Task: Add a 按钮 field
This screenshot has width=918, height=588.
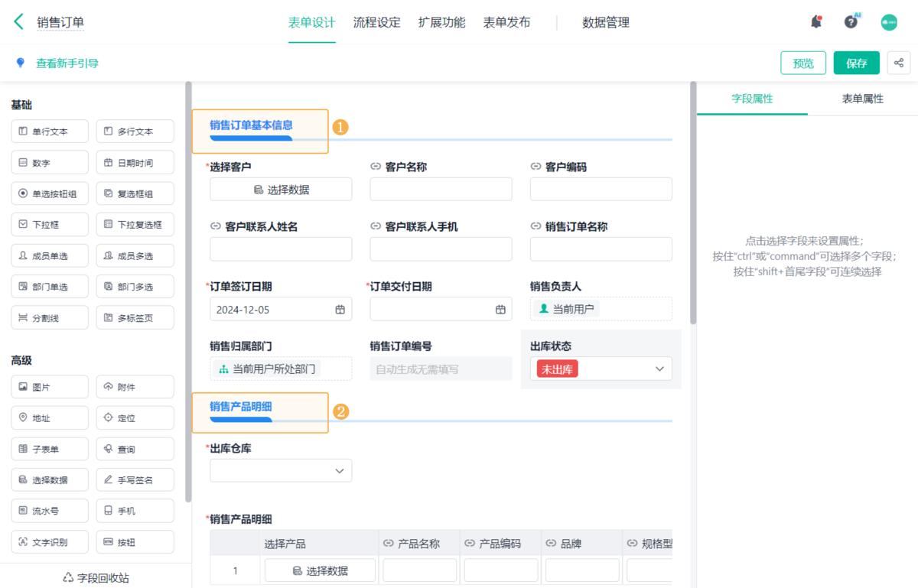Action: tap(135, 542)
